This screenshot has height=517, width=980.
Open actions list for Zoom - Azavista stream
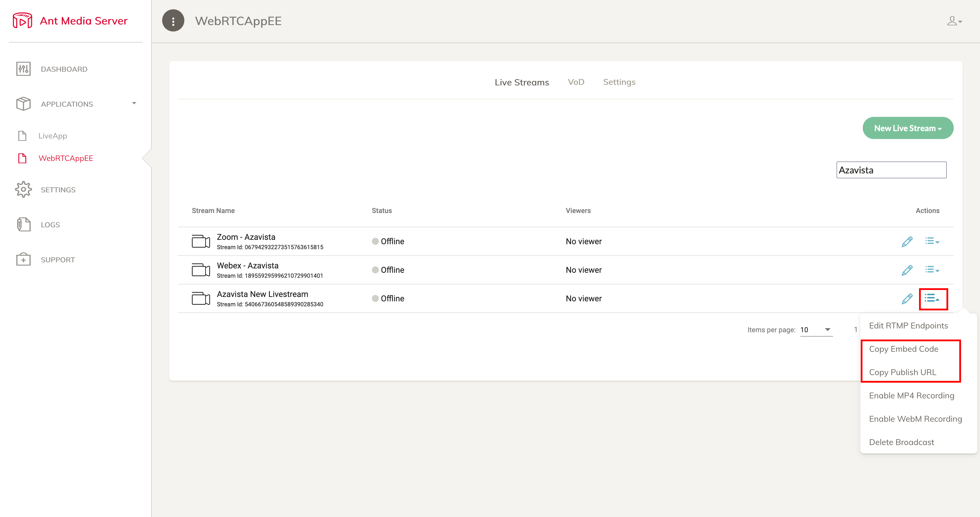[x=932, y=241]
